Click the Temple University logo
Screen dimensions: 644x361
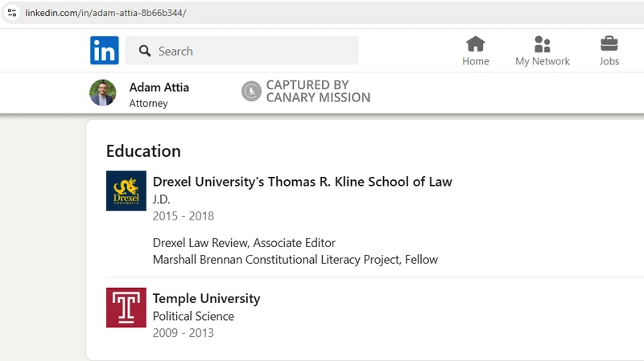pos(126,307)
